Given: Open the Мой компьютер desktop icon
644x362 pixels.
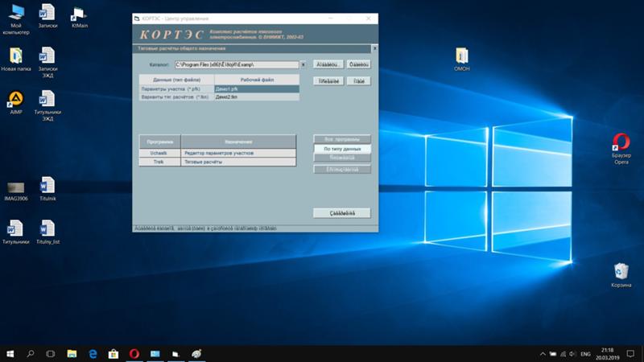Looking at the screenshot, I should 16,19.
